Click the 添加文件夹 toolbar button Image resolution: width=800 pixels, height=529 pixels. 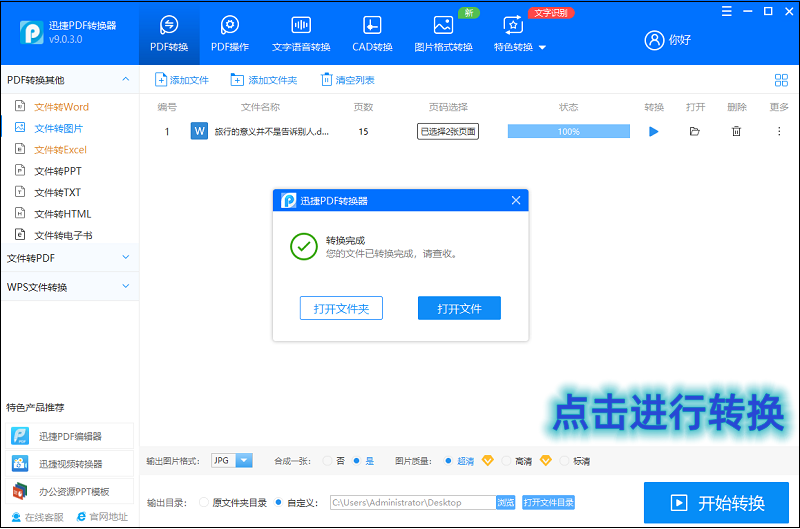tap(264, 80)
